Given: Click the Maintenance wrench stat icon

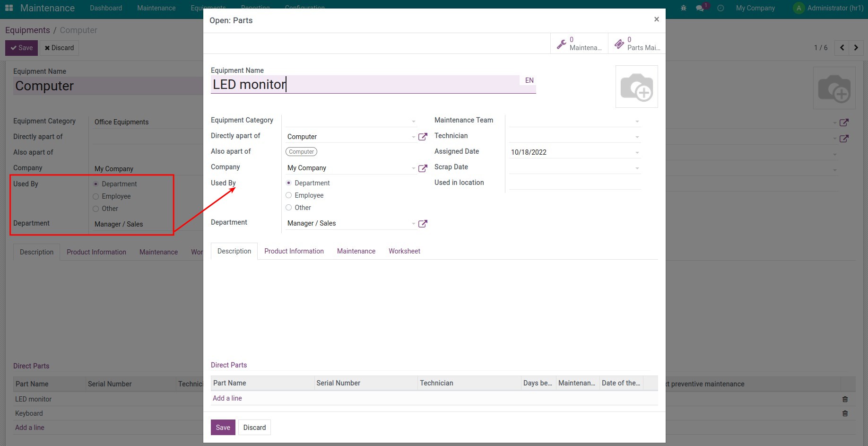Looking at the screenshot, I should [x=561, y=44].
